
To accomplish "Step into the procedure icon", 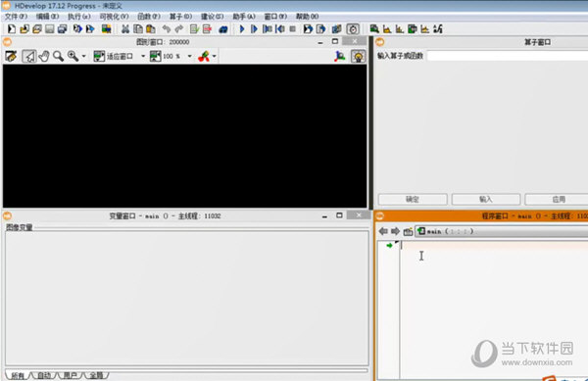I will [308, 28].
